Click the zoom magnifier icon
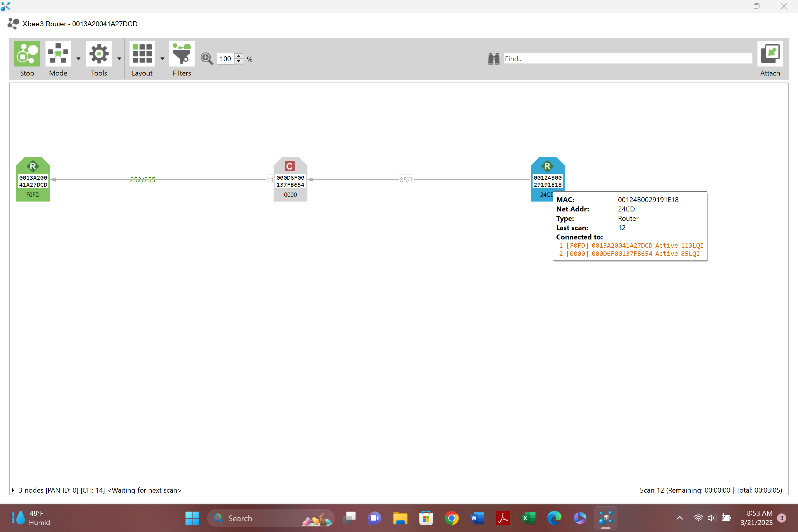Image resolution: width=798 pixels, height=532 pixels. (206, 59)
